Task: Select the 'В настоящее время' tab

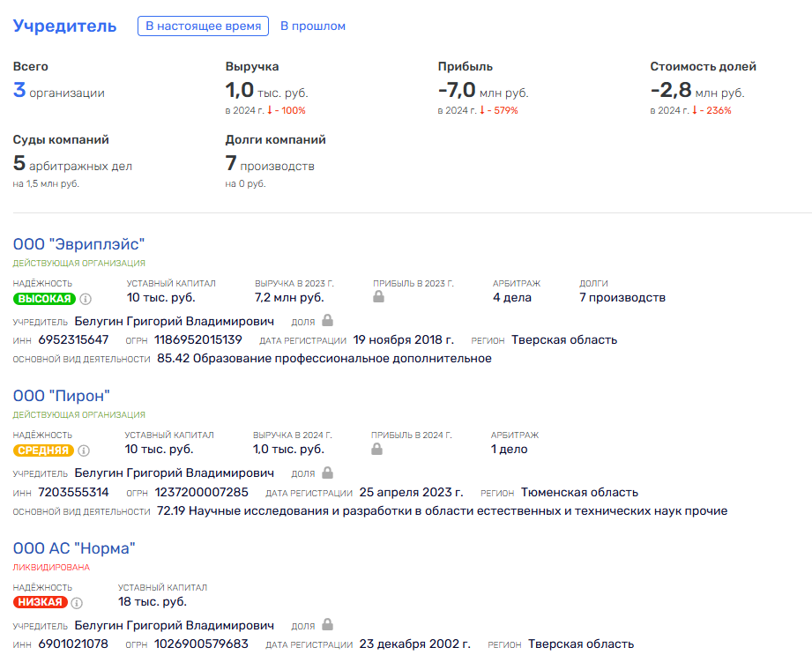Action: pos(203,26)
